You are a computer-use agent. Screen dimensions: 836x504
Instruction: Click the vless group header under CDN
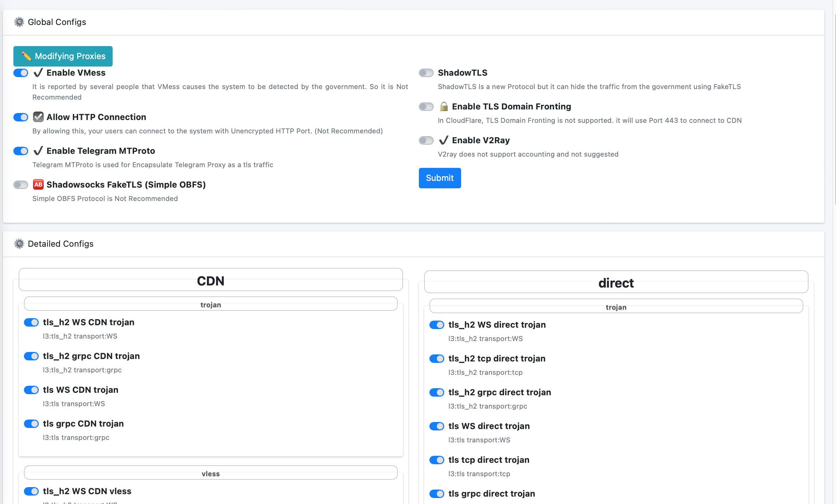tap(210, 473)
